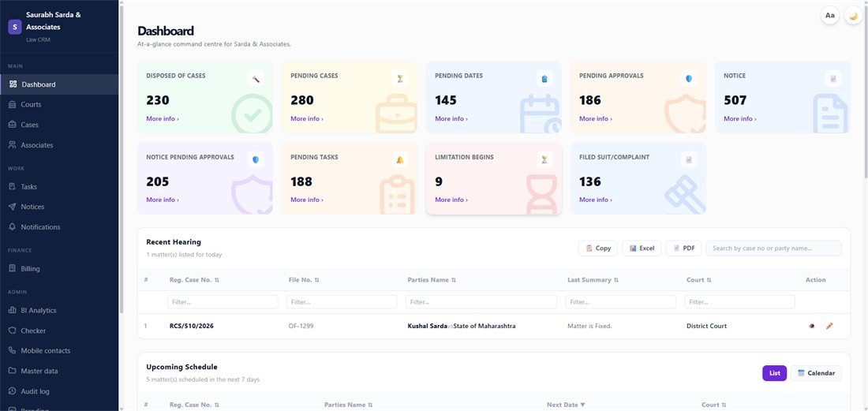The height and width of the screenshot is (411, 868).
Task: Open the Notifications page
Action: [x=58, y=226]
